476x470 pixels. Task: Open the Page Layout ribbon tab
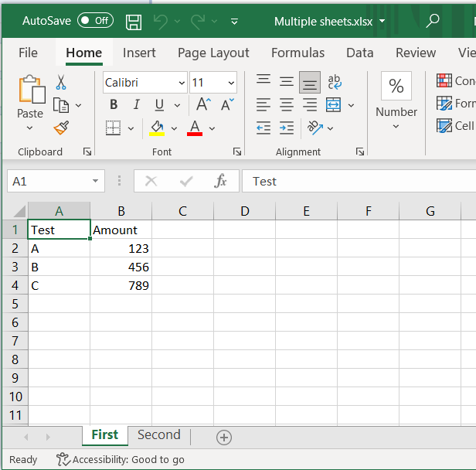(x=213, y=53)
